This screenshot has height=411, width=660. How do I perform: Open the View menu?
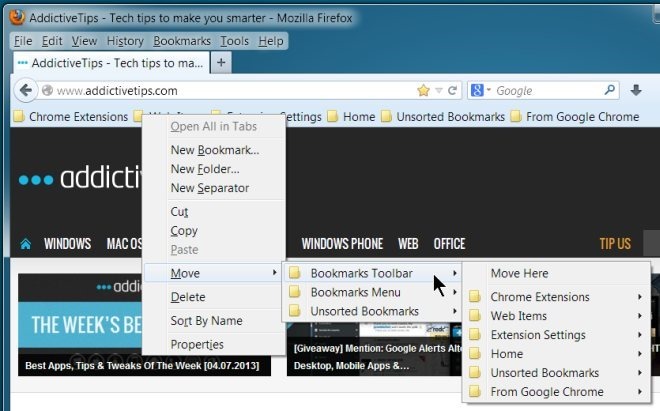(x=84, y=41)
